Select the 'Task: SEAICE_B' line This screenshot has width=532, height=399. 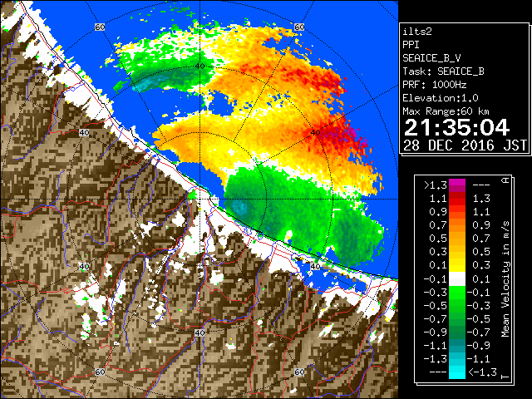pos(443,71)
